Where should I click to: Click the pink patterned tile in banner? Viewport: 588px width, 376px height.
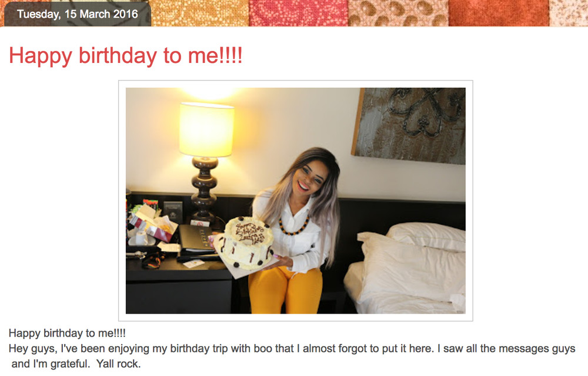(299, 13)
